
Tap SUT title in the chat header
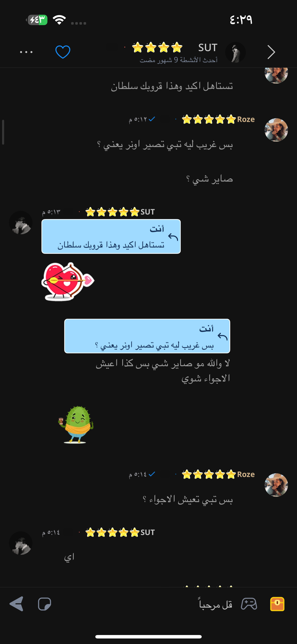click(x=208, y=47)
